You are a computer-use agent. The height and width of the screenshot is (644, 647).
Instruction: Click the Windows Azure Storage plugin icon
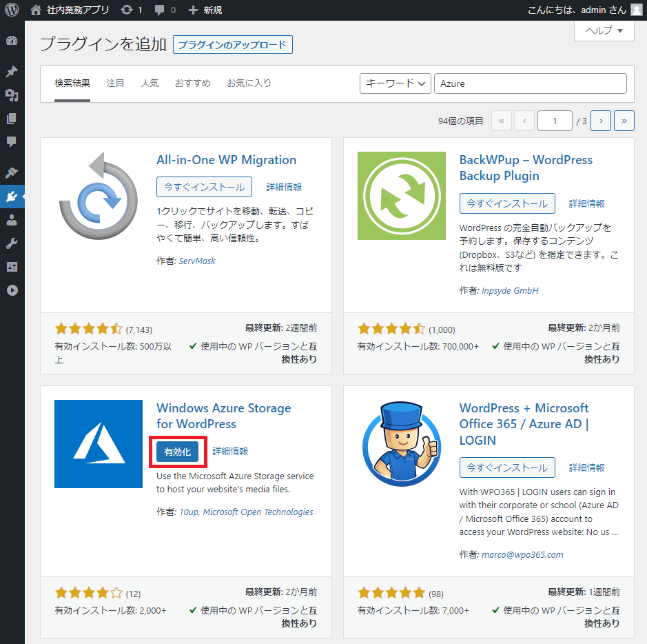99,444
